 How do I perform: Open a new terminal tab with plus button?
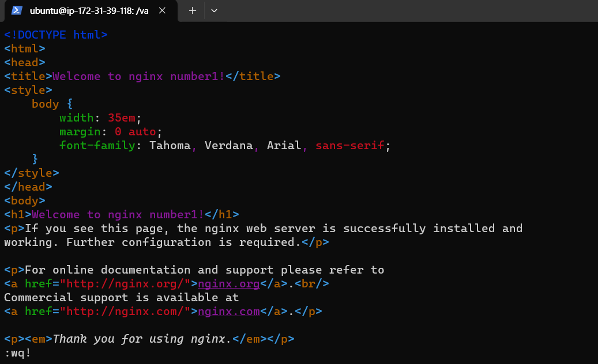click(x=193, y=11)
